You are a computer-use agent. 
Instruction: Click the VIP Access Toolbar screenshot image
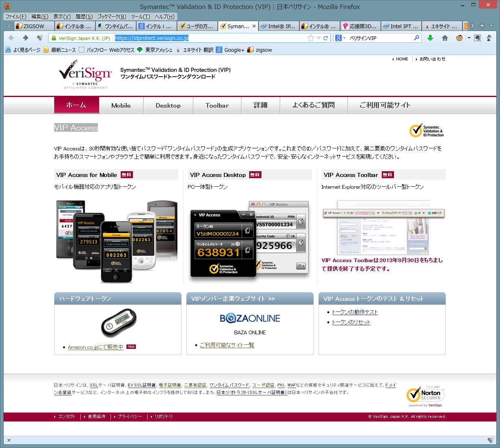pos(383,227)
